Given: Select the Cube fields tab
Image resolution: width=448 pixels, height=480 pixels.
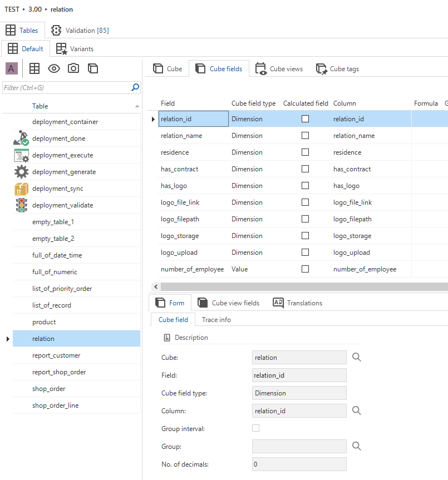Looking at the screenshot, I should click(219, 69).
